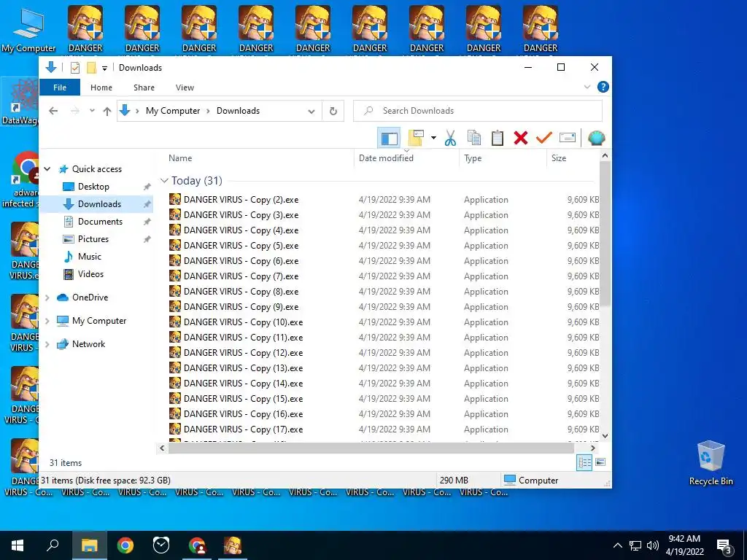Click the red X Delete icon
This screenshot has height=560, width=747.
521,138
